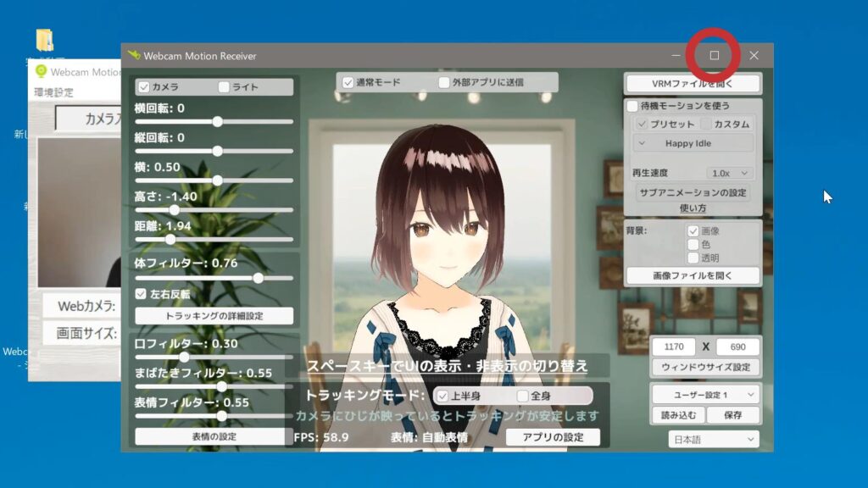Enable 待機モーションを使う checkbox
This screenshot has height=488, width=868.
(632, 107)
